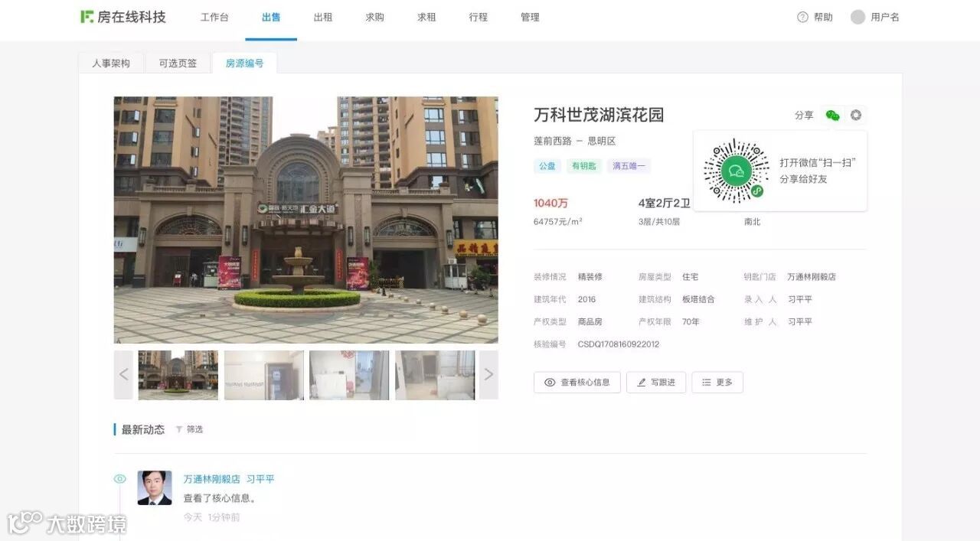Screen dimensions: 980x541
Task: Open 习平平 link in activity feed
Action: pyautogui.click(x=260, y=479)
